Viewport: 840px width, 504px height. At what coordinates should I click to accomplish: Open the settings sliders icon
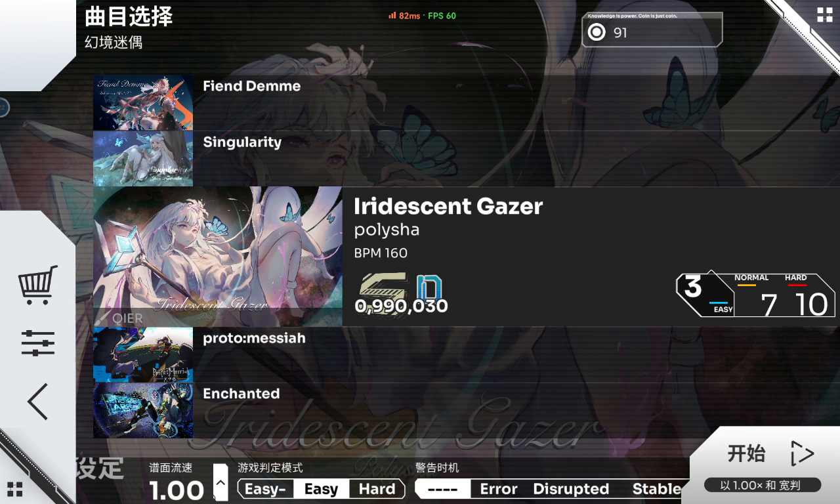[37, 343]
